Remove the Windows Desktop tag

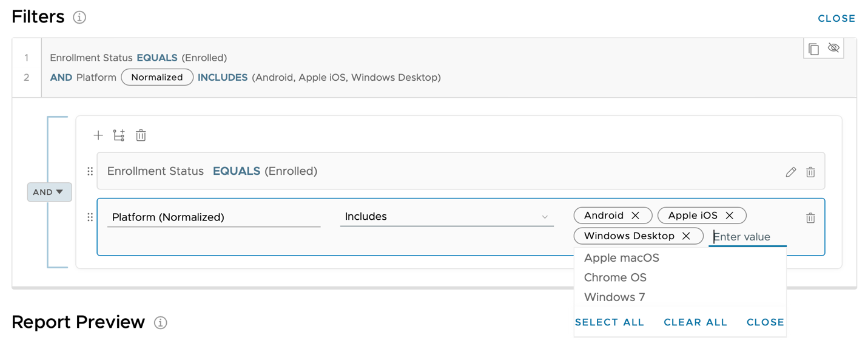[x=686, y=236]
